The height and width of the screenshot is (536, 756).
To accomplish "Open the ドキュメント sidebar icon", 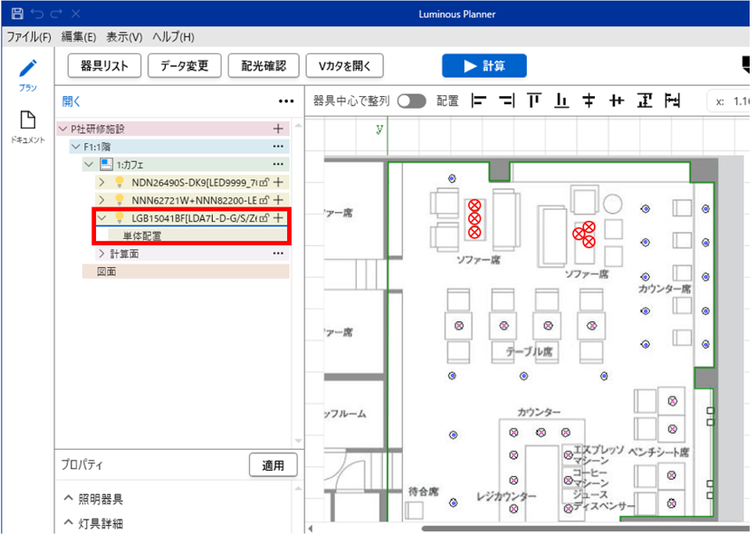I will (27, 121).
